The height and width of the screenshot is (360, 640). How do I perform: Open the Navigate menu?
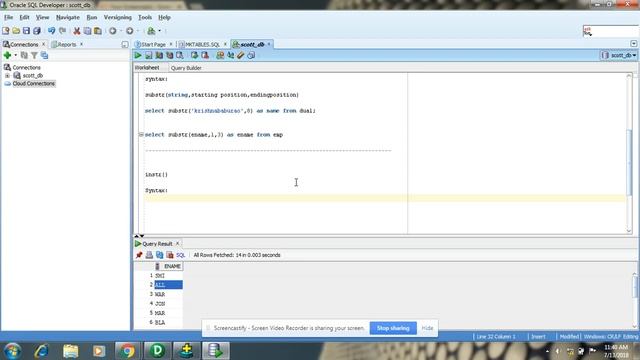68,18
